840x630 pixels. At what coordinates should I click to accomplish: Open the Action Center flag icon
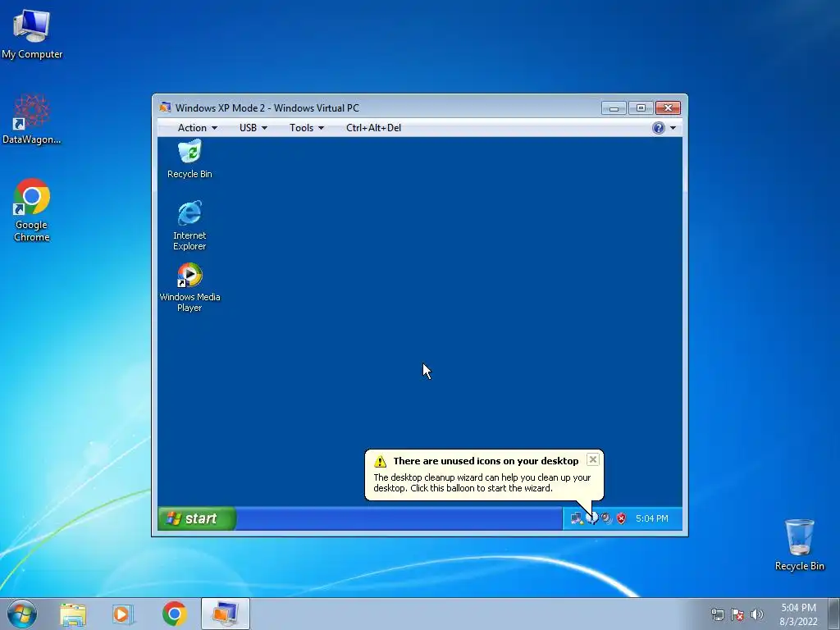(x=737, y=614)
